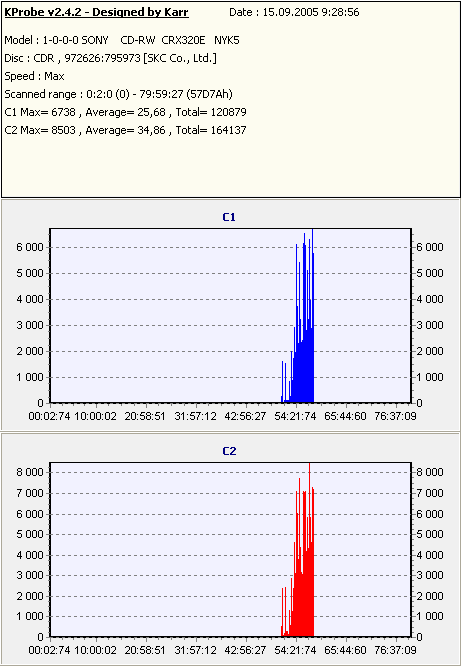Click the Disc CDR SKC Co. line
The image size is (461, 666).
(110, 58)
